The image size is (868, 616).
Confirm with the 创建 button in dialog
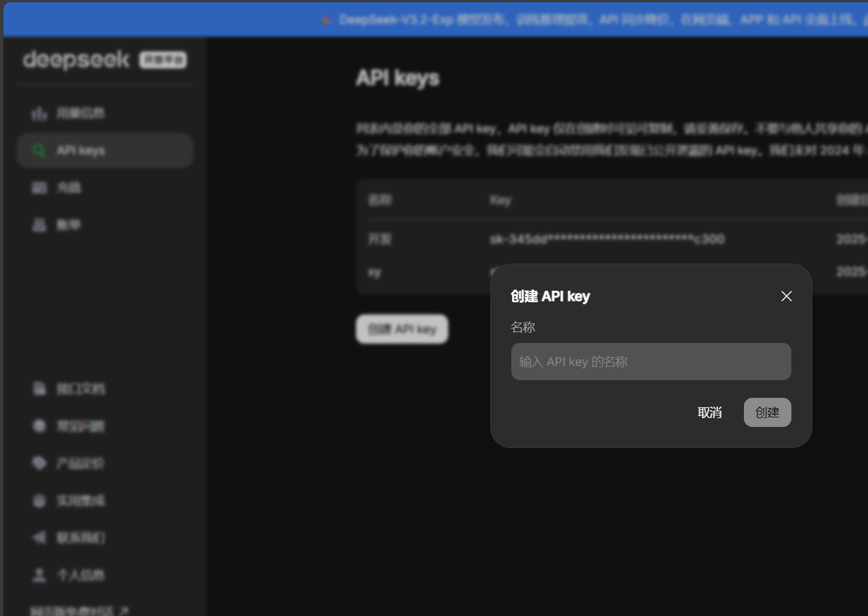tap(767, 413)
